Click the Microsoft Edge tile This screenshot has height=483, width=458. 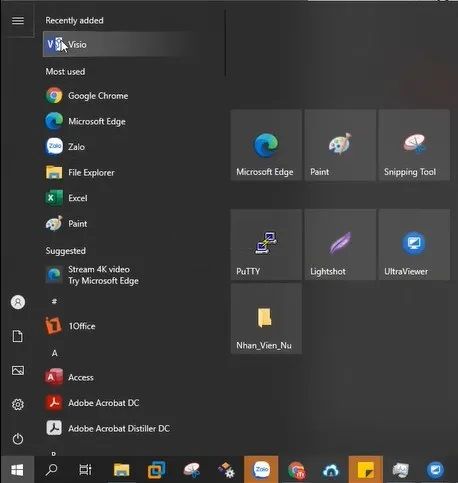click(266, 145)
